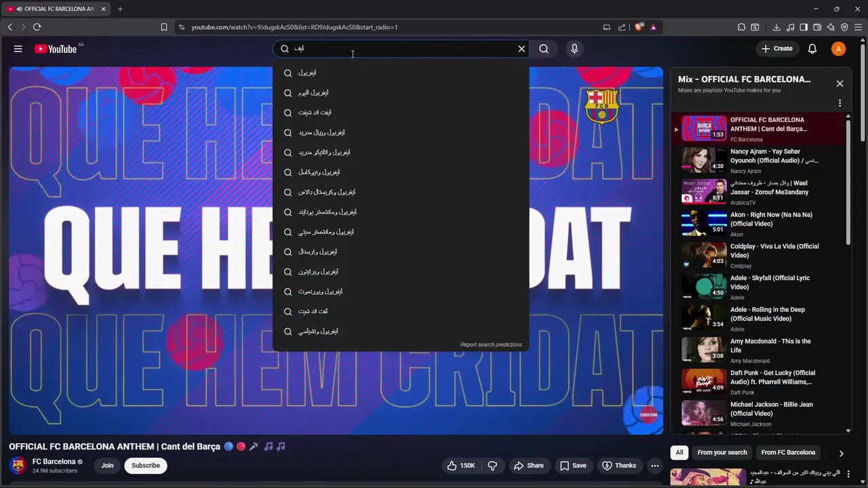
Task: Select suggestion ليفربول وكريستال بالاس
Action: point(400,192)
